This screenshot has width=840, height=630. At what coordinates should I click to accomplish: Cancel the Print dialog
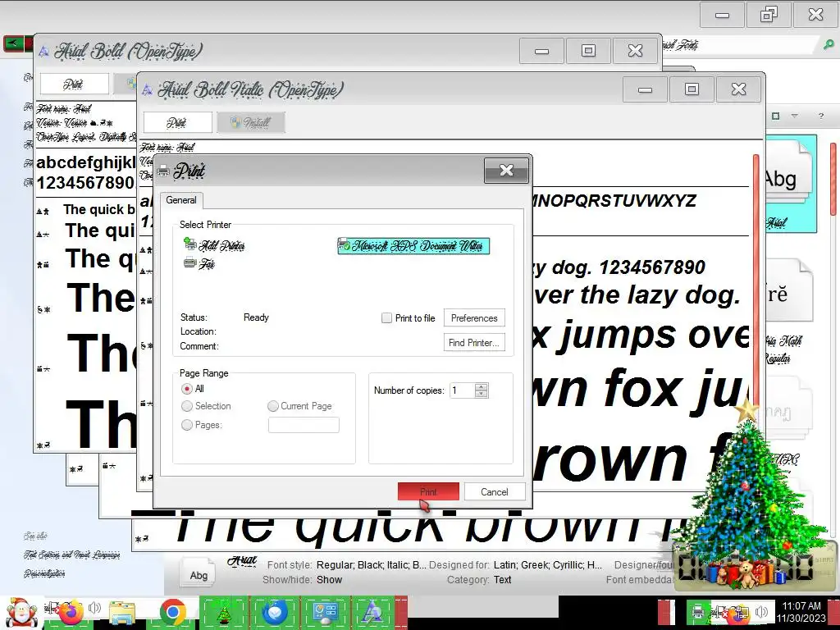click(x=494, y=491)
